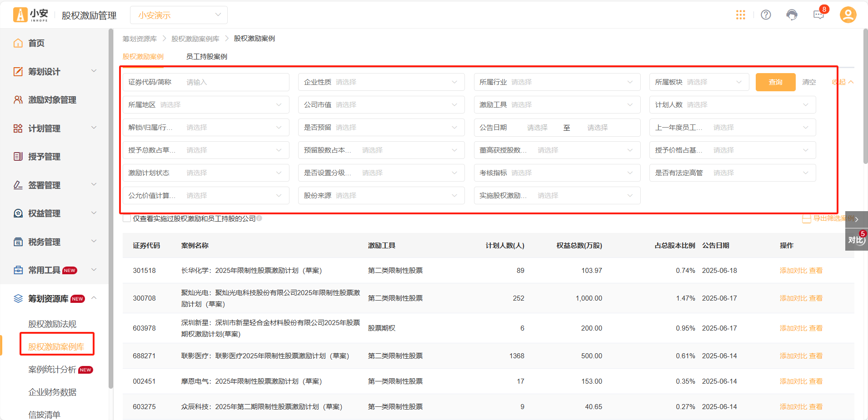Click the sidebar vertical scrollbar

[x=111, y=209]
